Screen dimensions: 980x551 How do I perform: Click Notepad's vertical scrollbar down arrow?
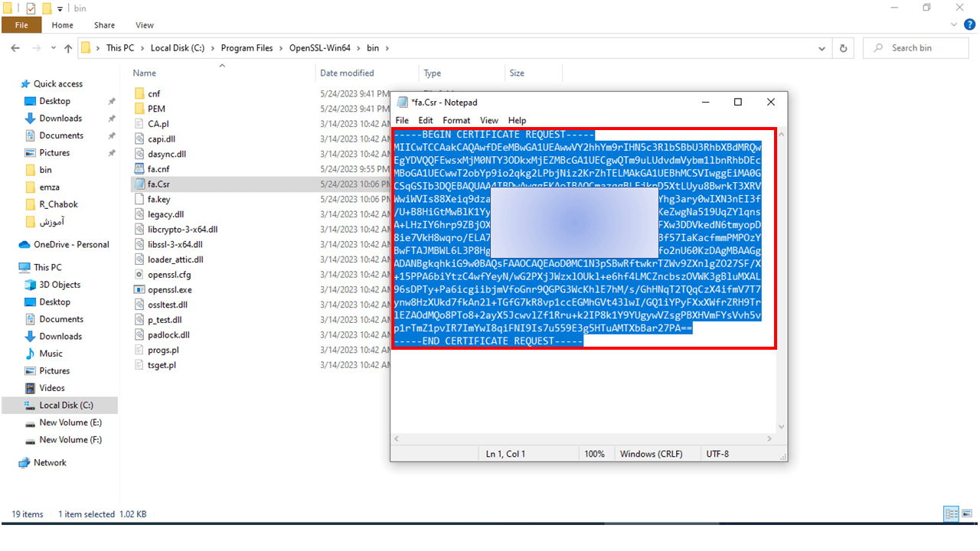(x=782, y=427)
